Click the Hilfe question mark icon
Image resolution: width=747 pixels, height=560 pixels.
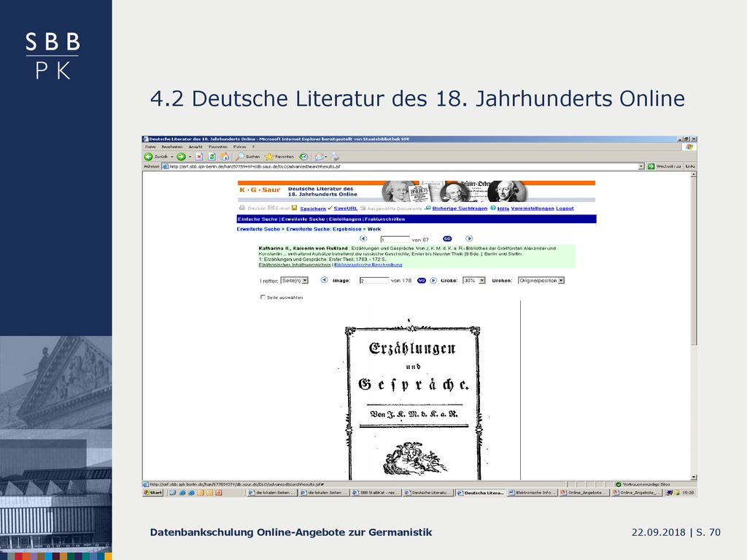click(x=493, y=208)
